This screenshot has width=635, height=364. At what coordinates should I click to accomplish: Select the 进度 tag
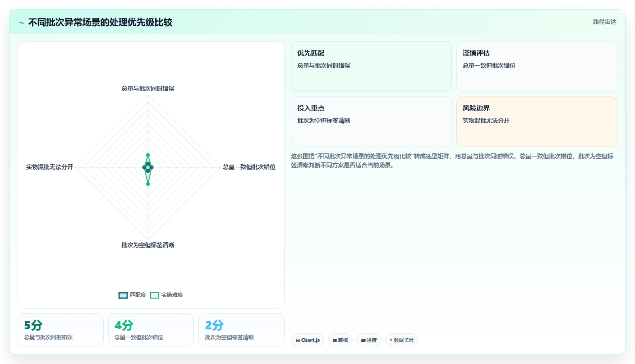[369, 340]
